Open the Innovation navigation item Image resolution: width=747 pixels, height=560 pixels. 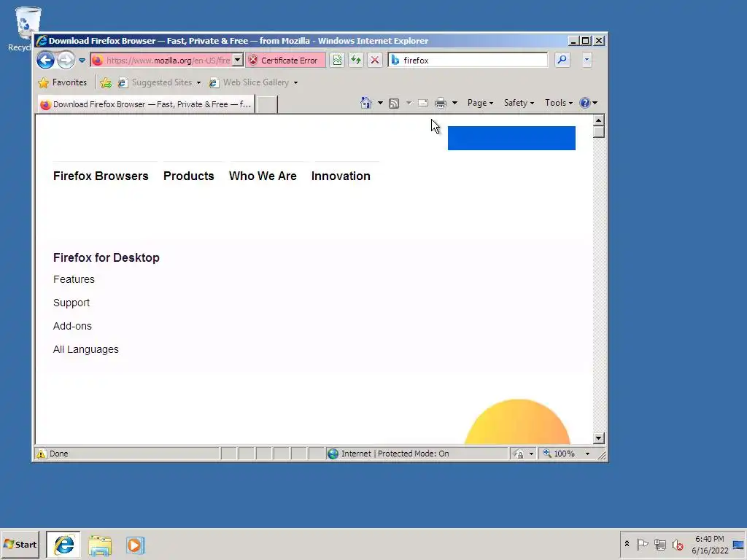341,176
